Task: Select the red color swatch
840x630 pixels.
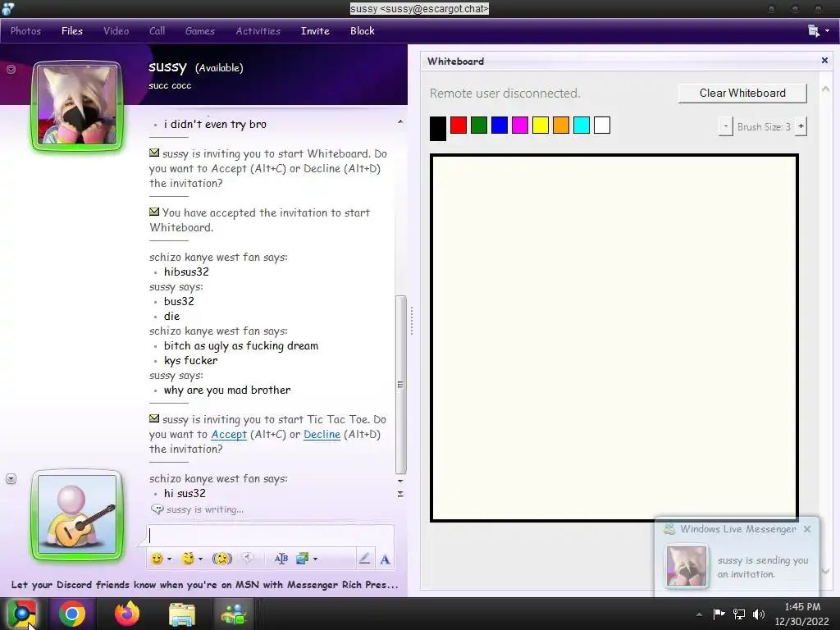Action: pos(459,126)
